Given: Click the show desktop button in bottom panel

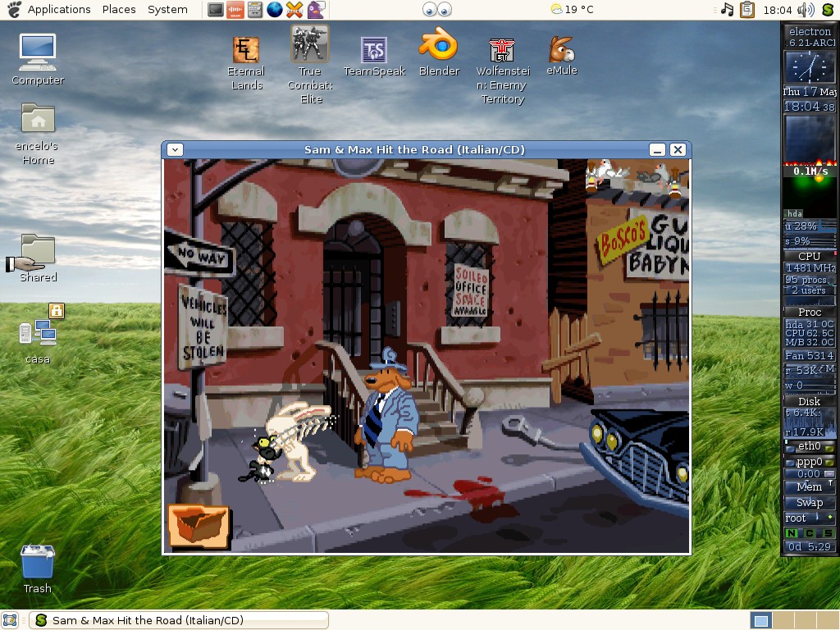Looking at the screenshot, I should tap(10, 620).
